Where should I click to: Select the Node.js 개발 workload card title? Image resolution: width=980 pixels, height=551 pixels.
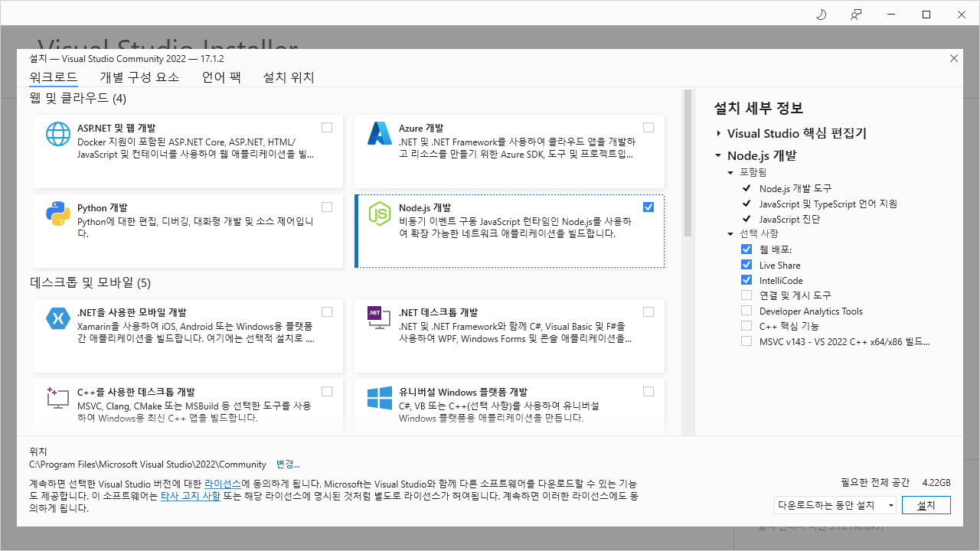point(425,207)
